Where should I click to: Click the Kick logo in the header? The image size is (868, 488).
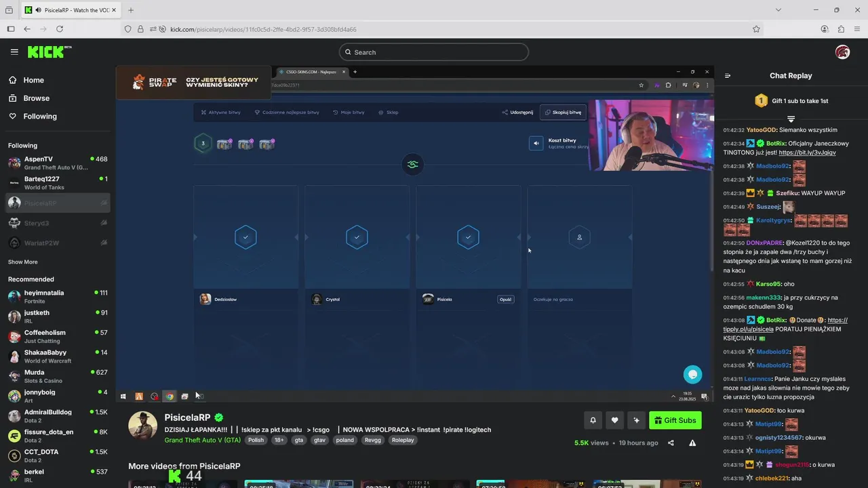click(x=50, y=52)
